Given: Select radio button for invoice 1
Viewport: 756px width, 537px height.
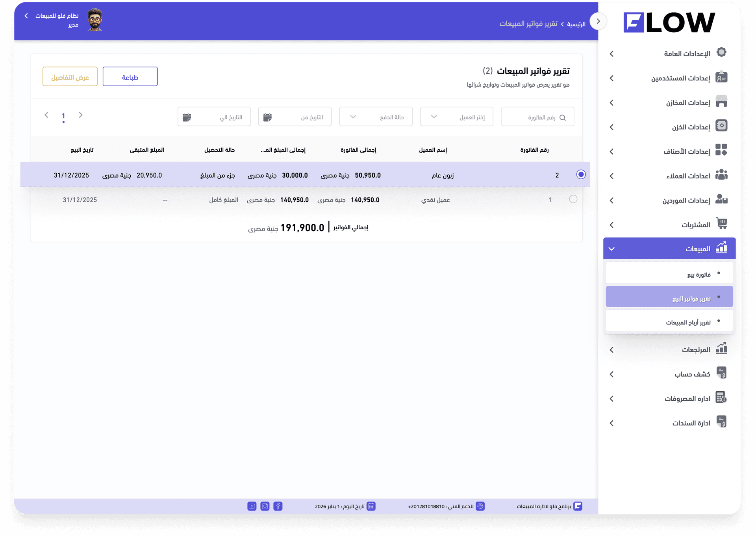Looking at the screenshot, I should (x=573, y=199).
